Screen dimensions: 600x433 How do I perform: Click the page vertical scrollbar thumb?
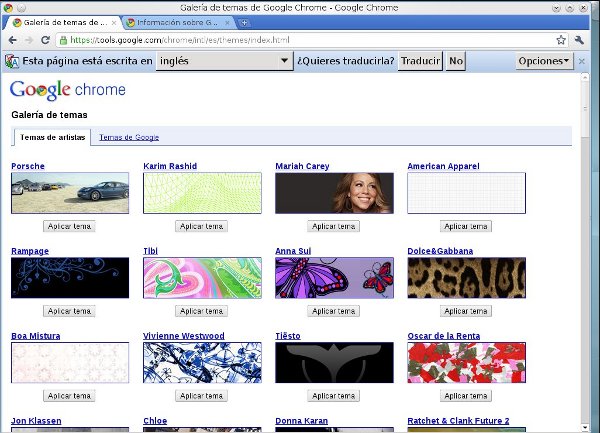click(585, 109)
